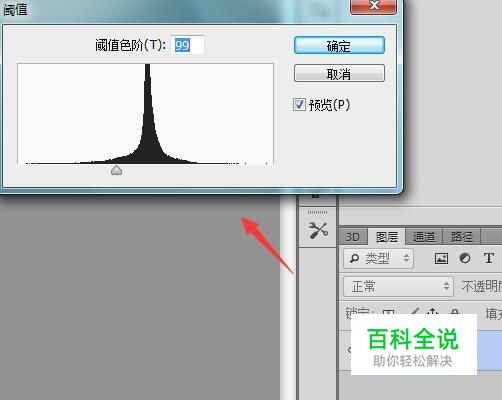The height and width of the screenshot is (400, 502).
Task: Click the 阈值色阶 input field showing 99
Action: pyautogui.click(x=187, y=45)
